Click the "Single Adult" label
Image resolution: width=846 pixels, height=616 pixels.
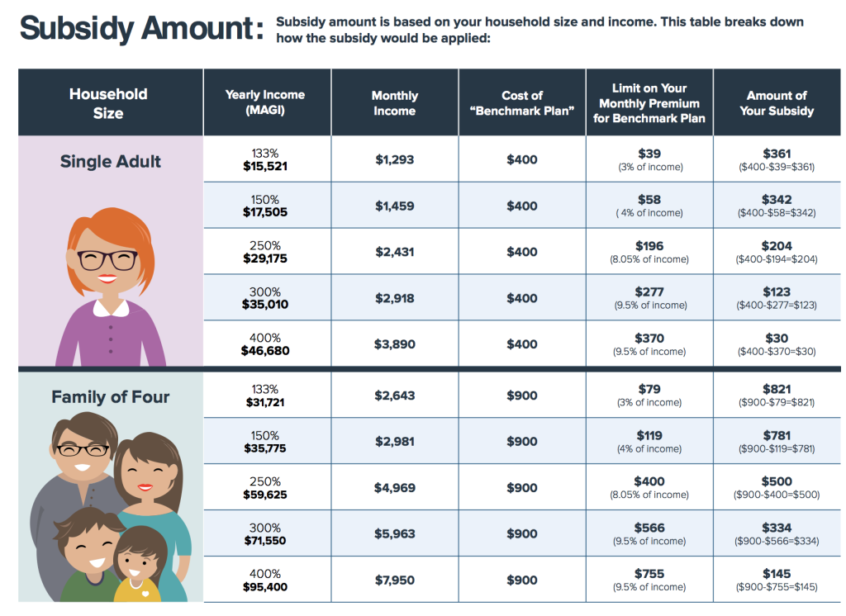pos(111,161)
